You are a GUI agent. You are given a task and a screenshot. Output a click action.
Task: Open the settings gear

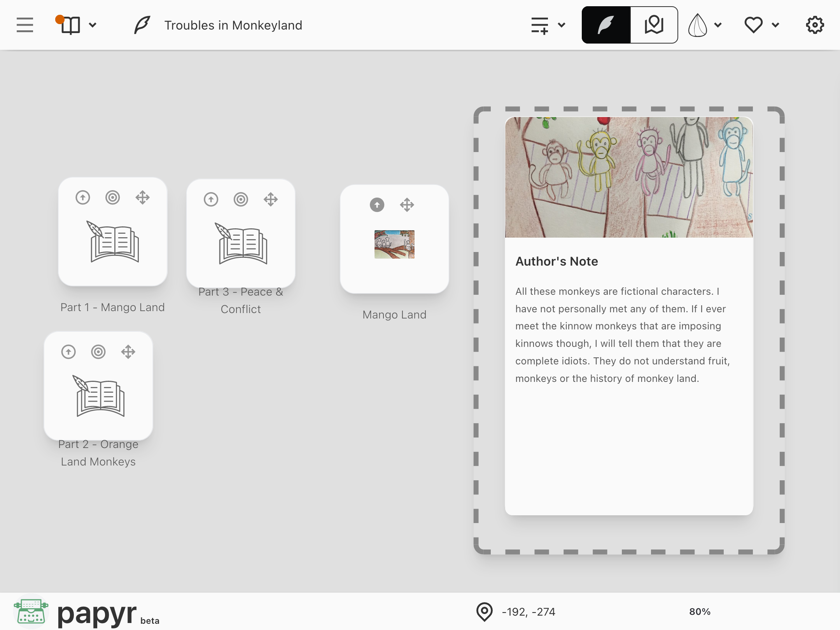click(x=815, y=25)
